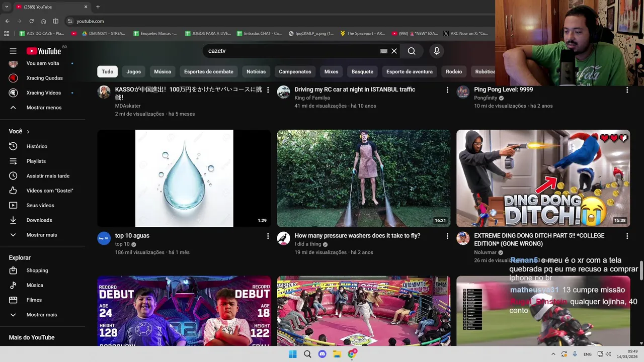Open the YouTube hamburger guide menu
644x362 pixels.
(13, 51)
